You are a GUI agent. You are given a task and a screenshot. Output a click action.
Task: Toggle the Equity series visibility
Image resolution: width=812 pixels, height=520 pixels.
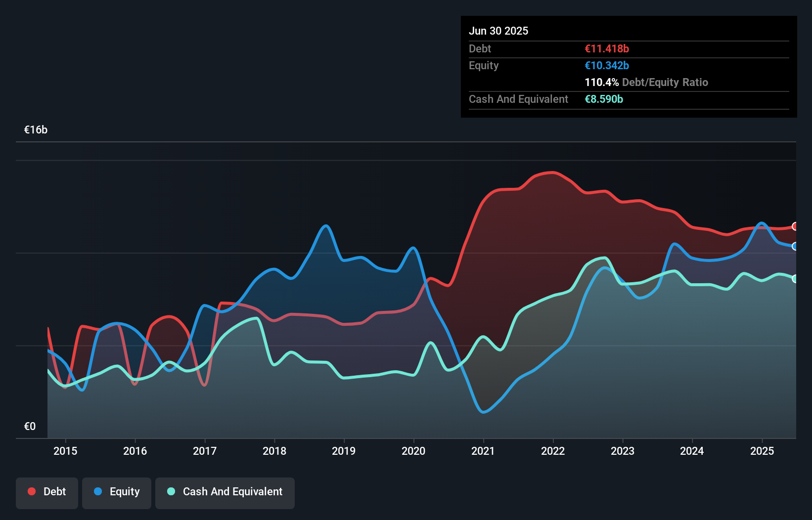point(116,492)
